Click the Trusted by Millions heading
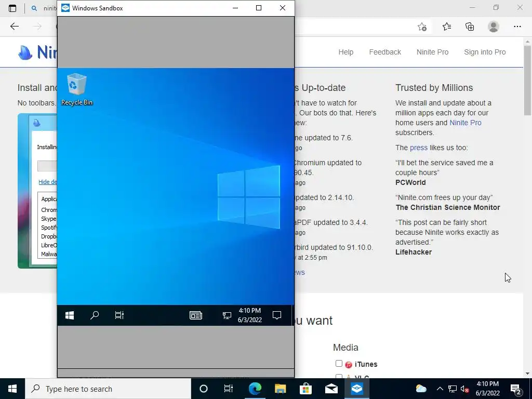The height and width of the screenshot is (399, 532). point(434,87)
